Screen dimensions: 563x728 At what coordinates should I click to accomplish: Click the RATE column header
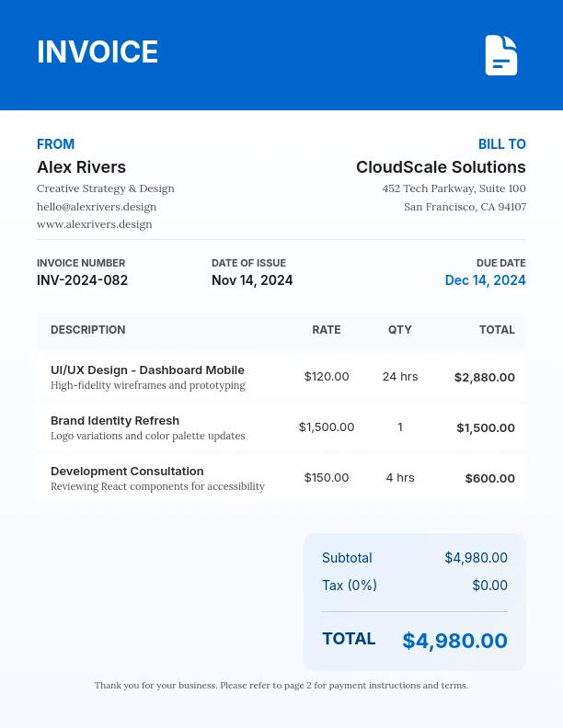(327, 330)
